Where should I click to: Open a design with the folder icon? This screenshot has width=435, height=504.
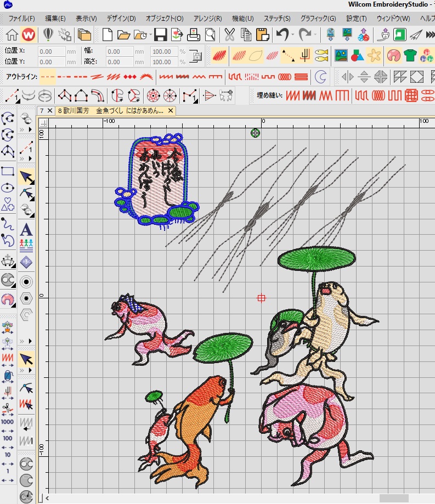pos(123,35)
